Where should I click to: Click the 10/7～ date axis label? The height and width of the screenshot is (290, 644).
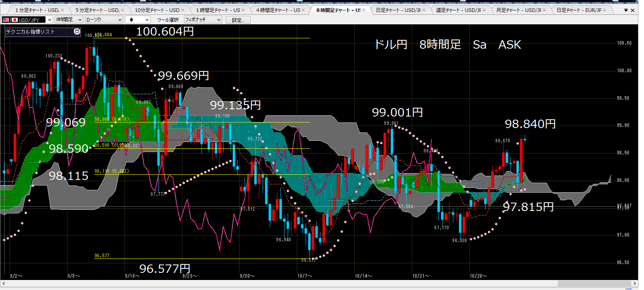tap(305, 276)
